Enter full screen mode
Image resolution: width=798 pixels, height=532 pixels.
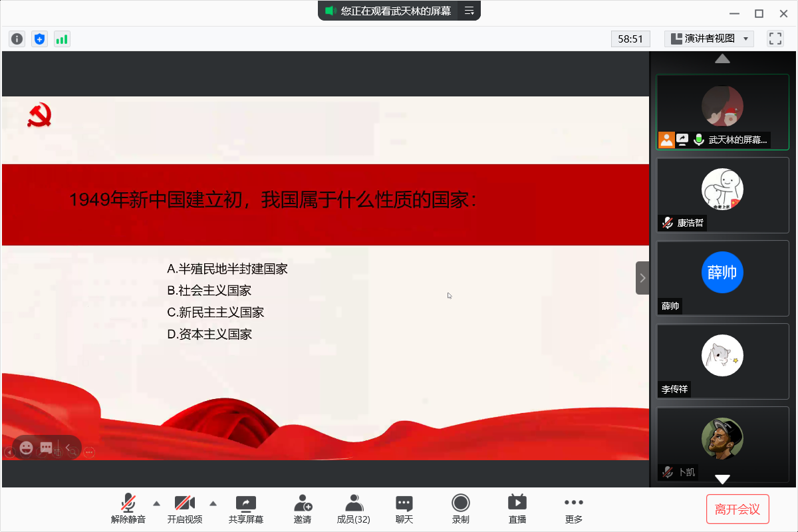click(x=775, y=39)
